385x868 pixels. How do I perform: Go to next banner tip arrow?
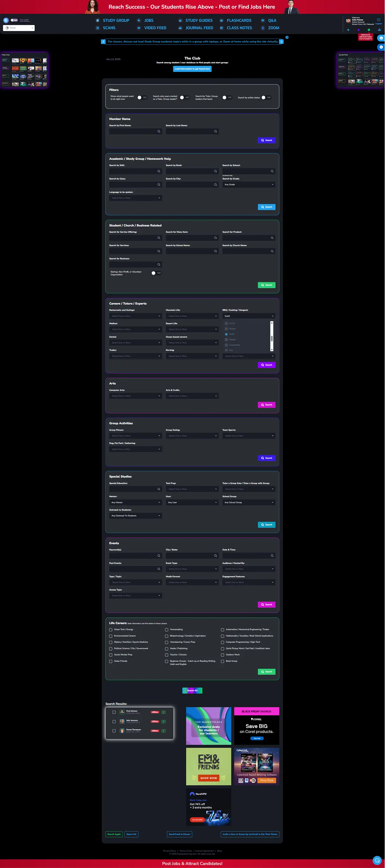tap(281, 42)
